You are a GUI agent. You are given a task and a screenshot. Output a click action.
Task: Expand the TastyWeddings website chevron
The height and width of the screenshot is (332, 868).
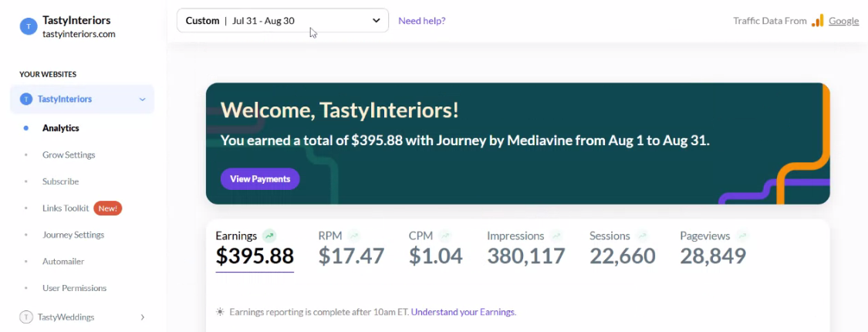pos(142,317)
